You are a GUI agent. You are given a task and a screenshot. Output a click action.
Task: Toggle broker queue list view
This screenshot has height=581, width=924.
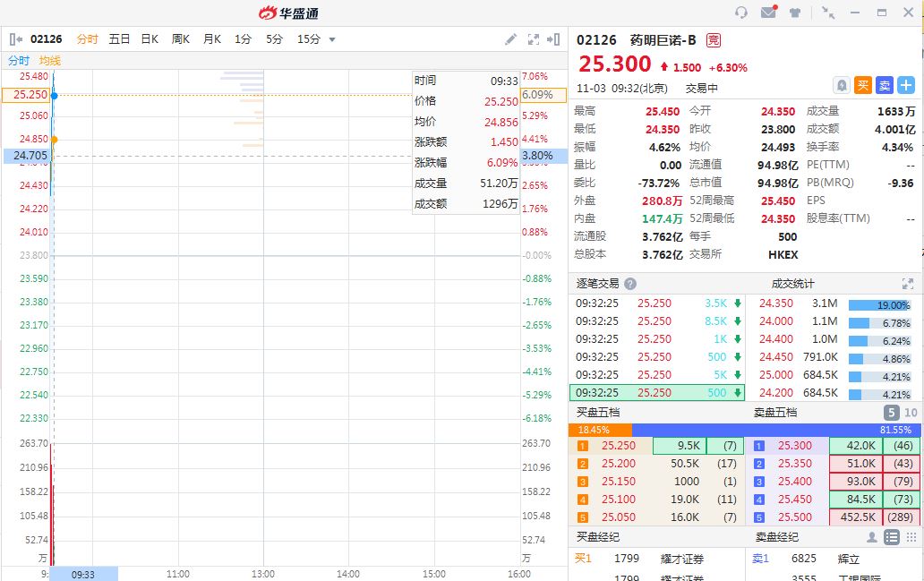891,537
